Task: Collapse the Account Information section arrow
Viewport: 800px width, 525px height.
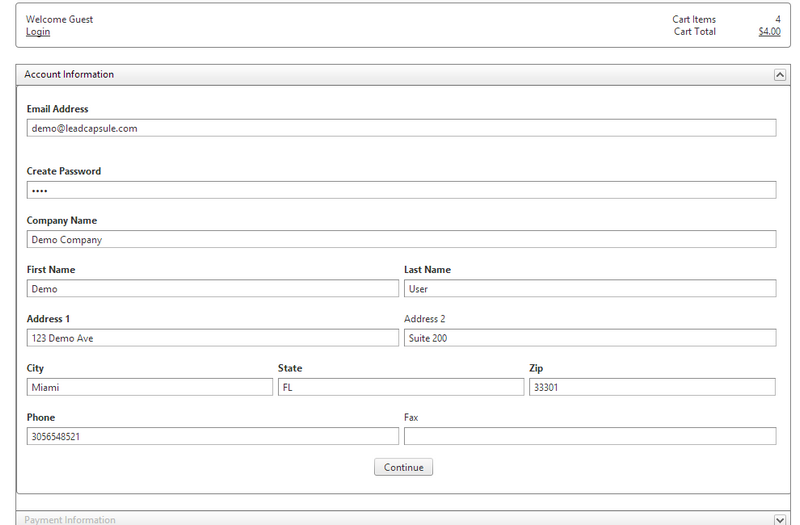Action: pyautogui.click(x=779, y=75)
